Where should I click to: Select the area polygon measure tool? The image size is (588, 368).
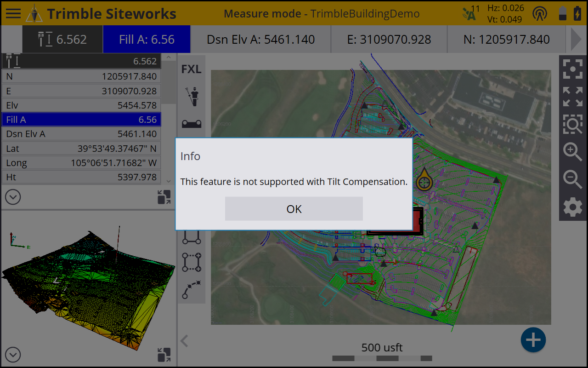point(192,262)
